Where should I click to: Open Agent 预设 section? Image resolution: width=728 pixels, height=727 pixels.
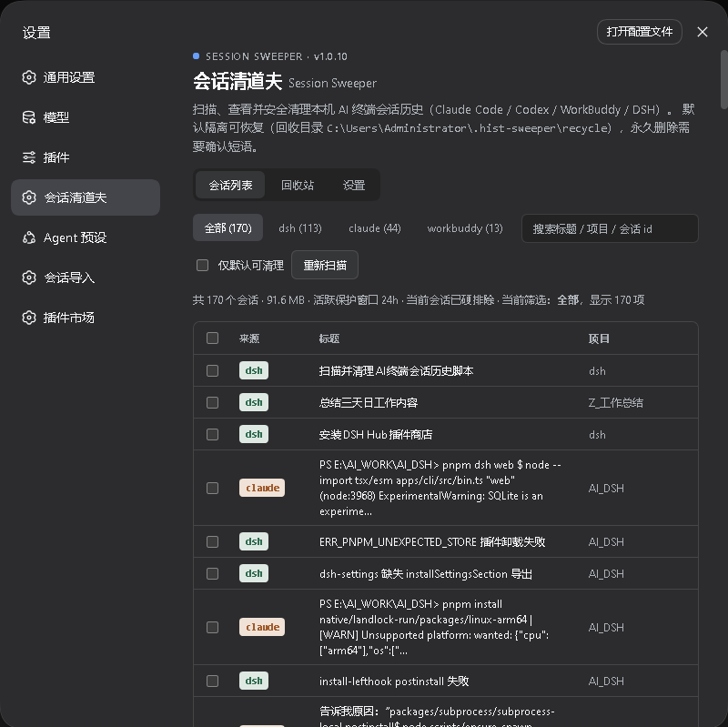[86, 237]
